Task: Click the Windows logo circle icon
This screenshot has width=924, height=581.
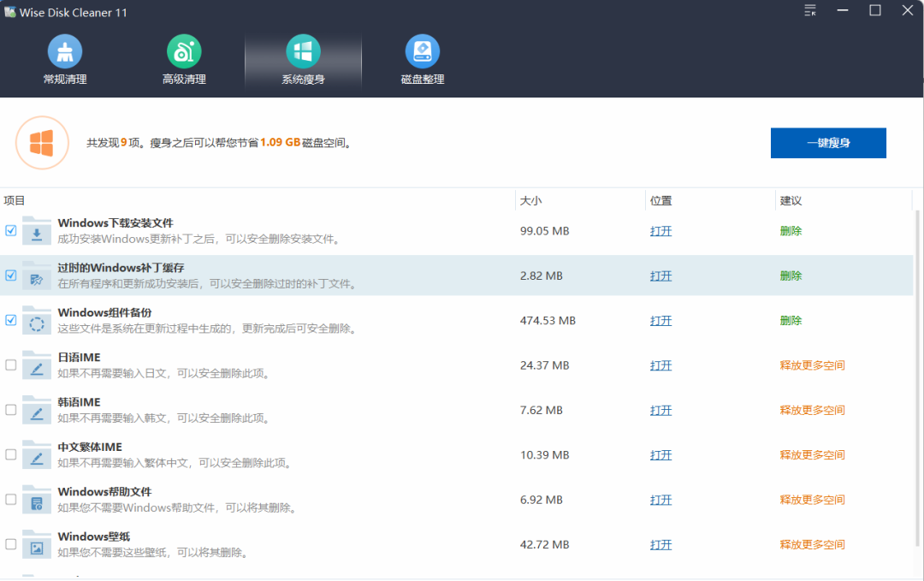Action: pos(42,142)
